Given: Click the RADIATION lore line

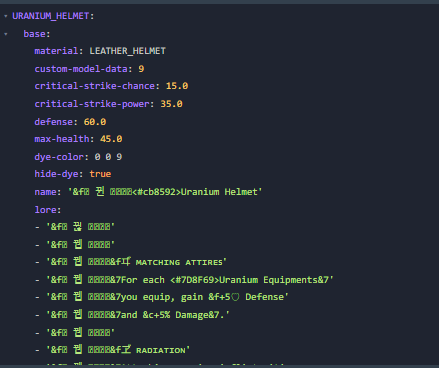Looking at the screenshot, I should [x=113, y=350].
